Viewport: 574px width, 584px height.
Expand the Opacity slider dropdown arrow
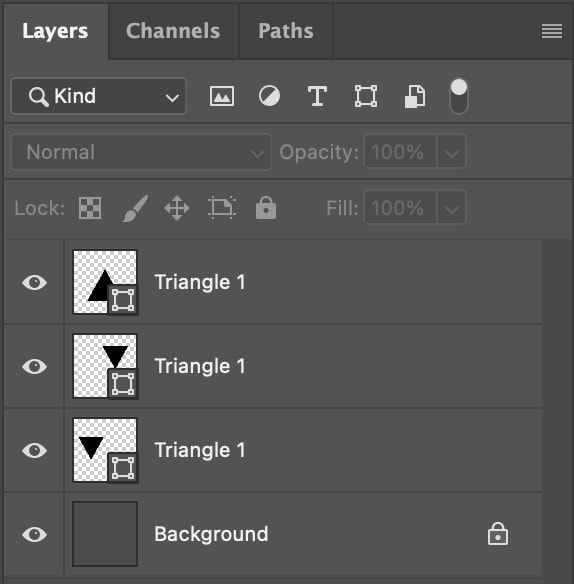click(x=451, y=152)
